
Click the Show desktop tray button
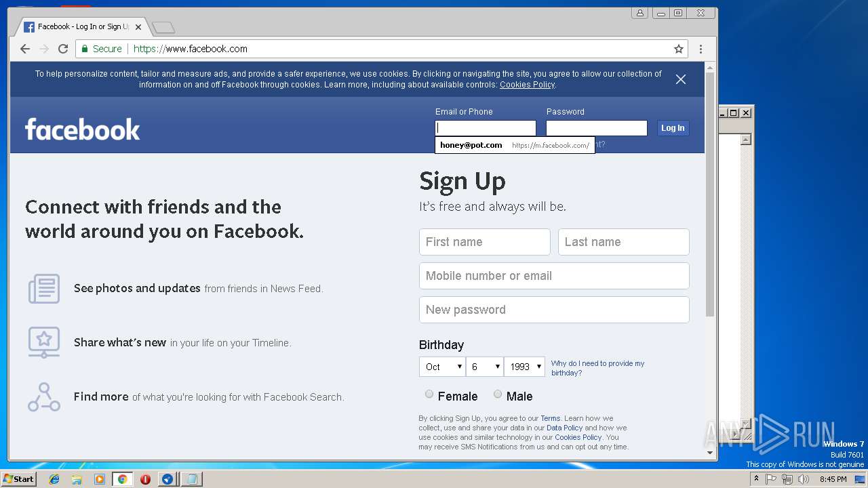(x=861, y=479)
